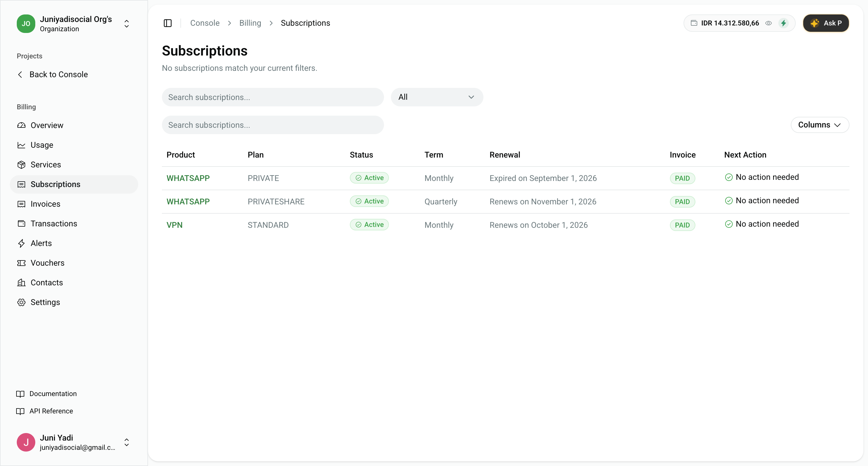Click the green lightning top-up icon
The image size is (868, 466).
click(x=783, y=23)
